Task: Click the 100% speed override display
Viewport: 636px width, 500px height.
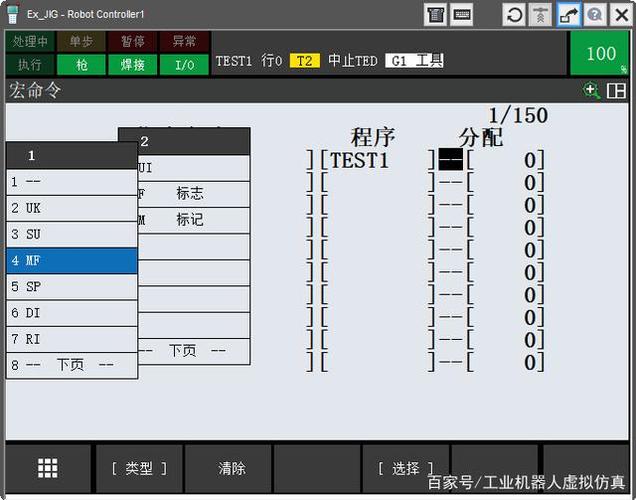Action: pos(599,54)
